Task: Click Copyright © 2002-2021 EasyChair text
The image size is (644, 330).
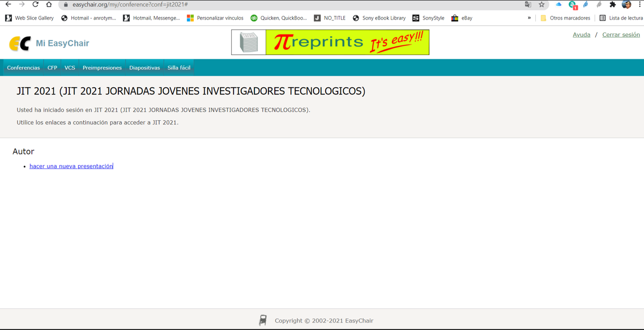Action: click(324, 321)
